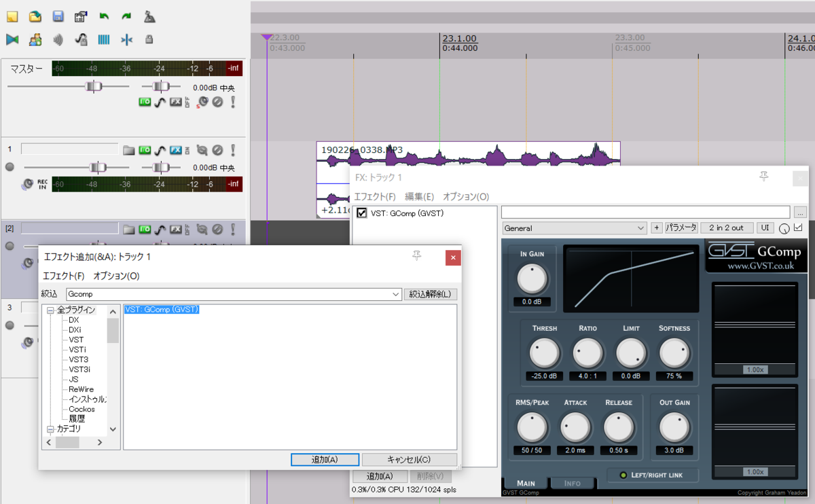Select VST in the plugin tree
The image size is (815, 504).
pos(76,340)
